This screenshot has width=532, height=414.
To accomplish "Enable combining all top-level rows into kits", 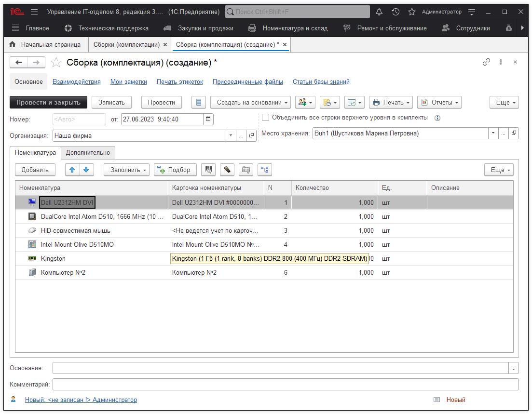I will (x=265, y=118).
